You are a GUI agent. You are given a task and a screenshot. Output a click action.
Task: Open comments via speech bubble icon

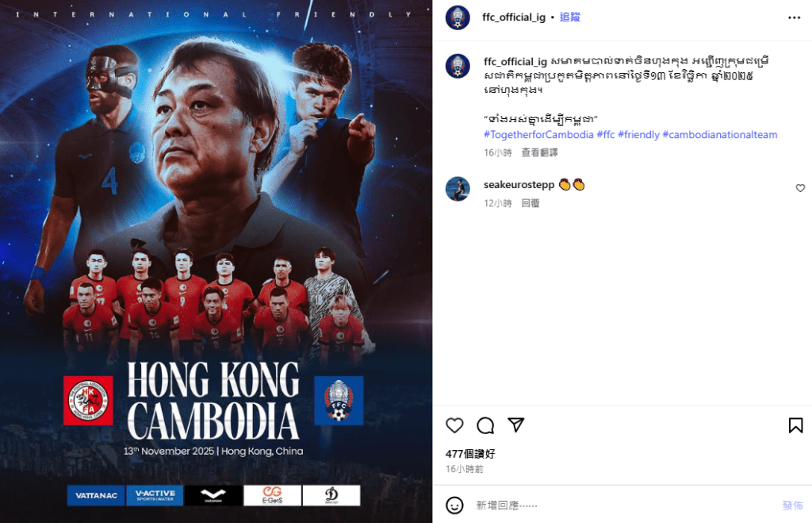click(x=485, y=425)
